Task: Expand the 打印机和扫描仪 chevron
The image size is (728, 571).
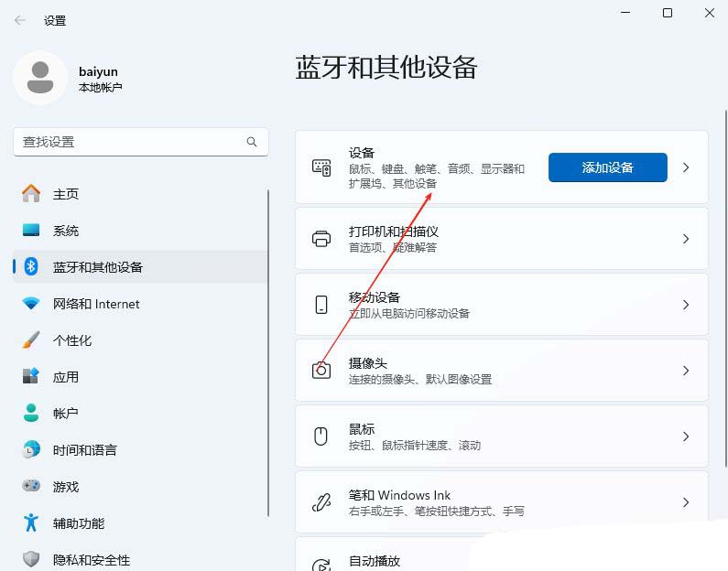Action: click(686, 239)
